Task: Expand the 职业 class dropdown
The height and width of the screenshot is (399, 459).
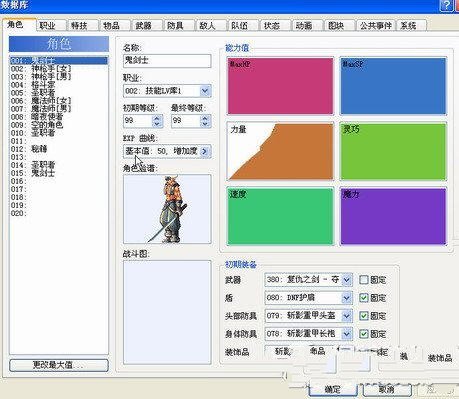Action: (205, 91)
